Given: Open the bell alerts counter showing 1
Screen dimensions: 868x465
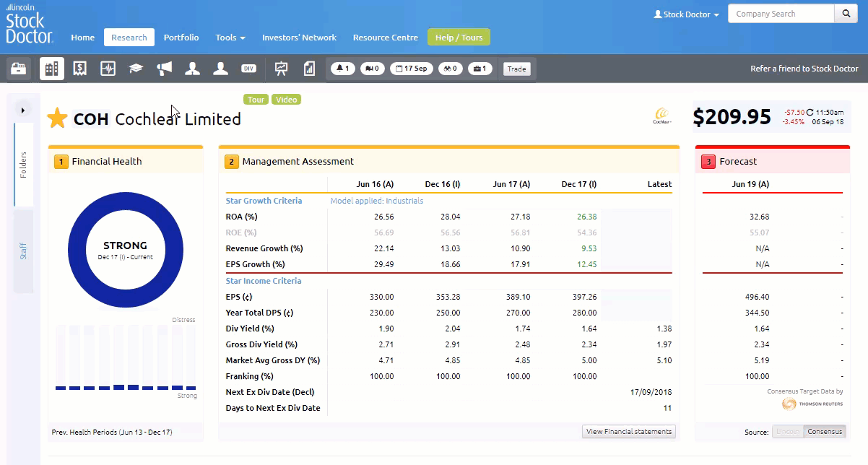Looking at the screenshot, I should click(343, 69).
